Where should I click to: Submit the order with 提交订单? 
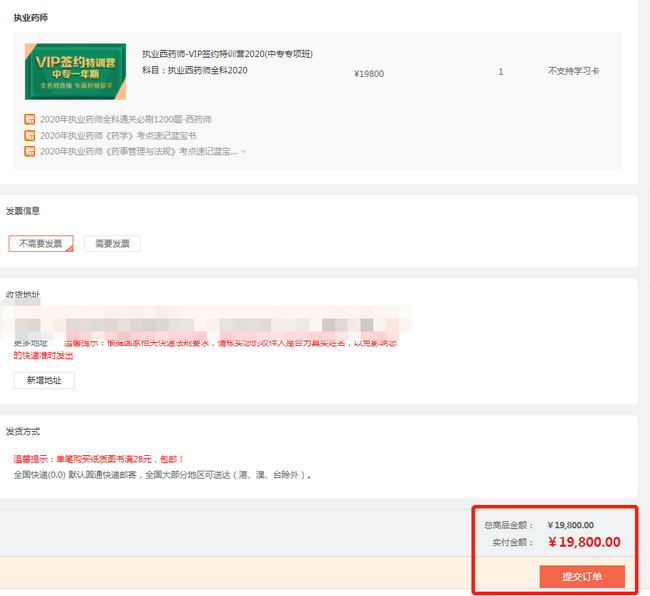582,577
